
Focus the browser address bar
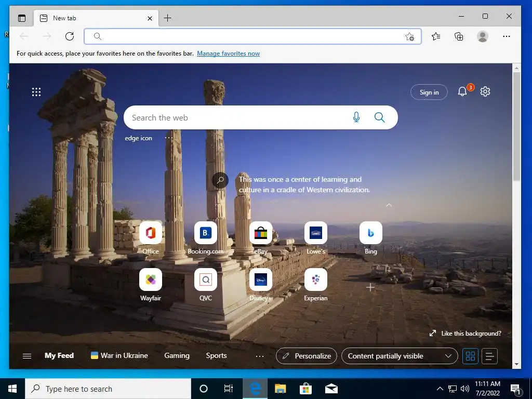click(x=253, y=36)
